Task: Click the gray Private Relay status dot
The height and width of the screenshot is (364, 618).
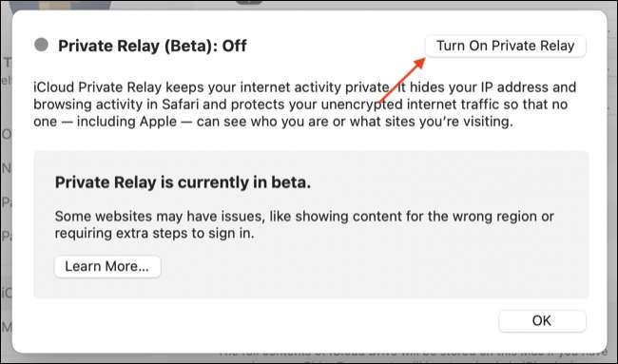Action: (42, 45)
